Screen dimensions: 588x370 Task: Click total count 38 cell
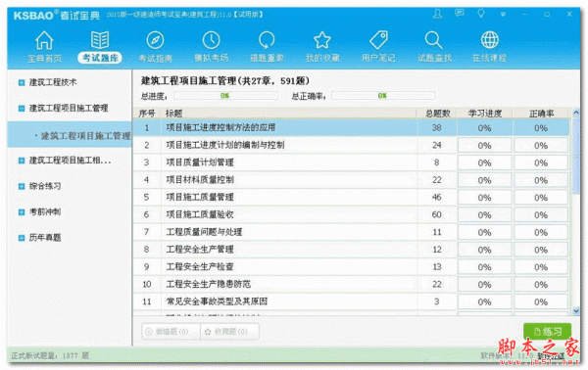(437, 127)
